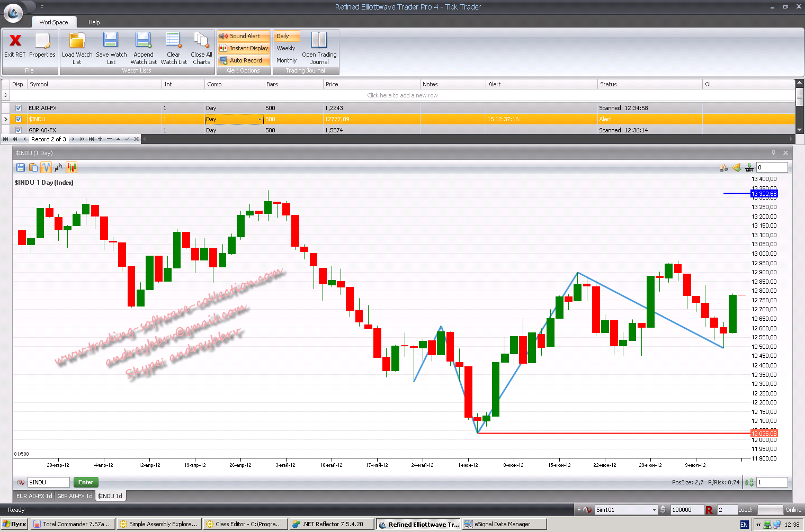Click the Exit RET icon
805x532 pixels.
(x=15, y=41)
